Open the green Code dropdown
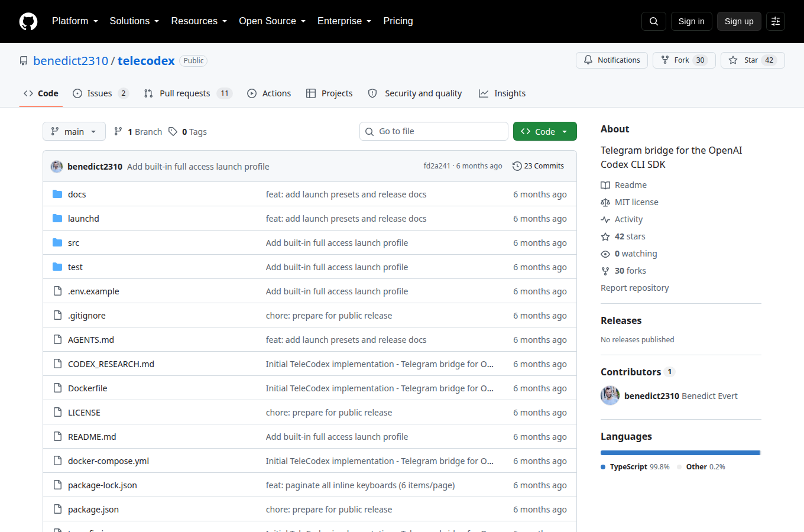Viewport: 804px width, 532px height. tap(545, 131)
